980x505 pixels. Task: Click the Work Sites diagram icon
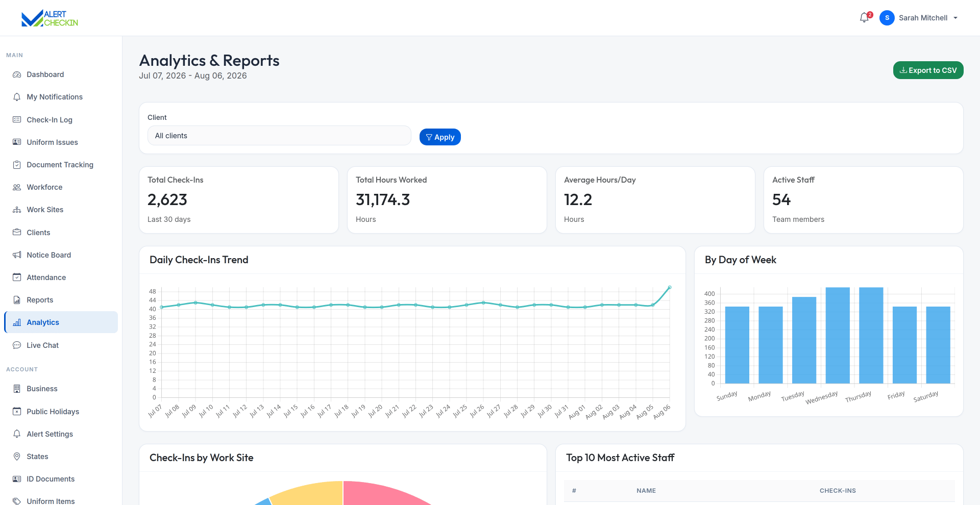17,210
